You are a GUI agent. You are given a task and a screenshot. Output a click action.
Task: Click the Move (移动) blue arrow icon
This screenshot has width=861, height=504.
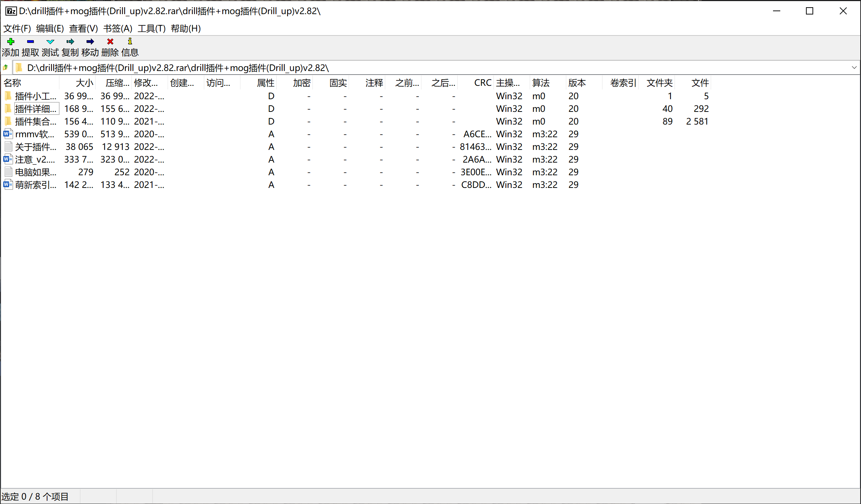coord(90,42)
